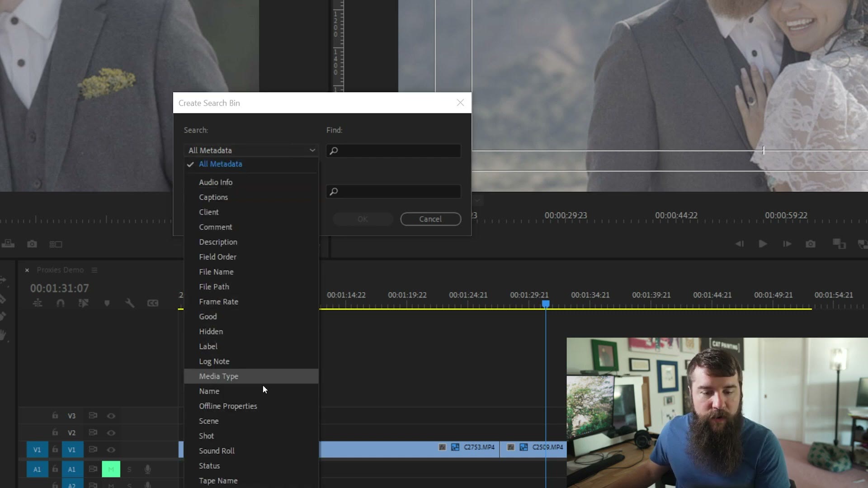The width and height of the screenshot is (868, 488).
Task: Lock the V2 track
Action: 55,432
